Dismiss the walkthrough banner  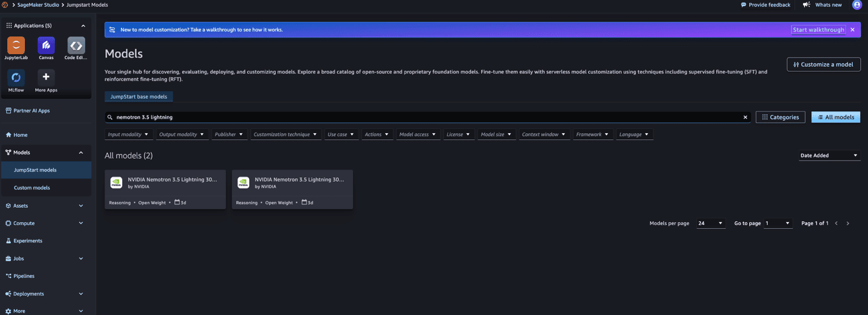click(852, 30)
